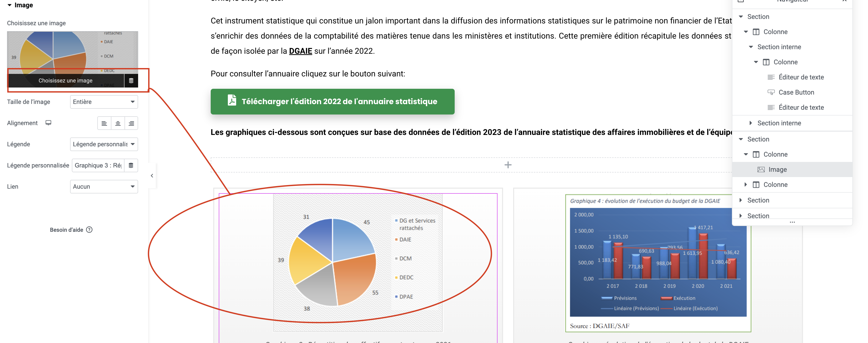Screen dimensions: 868x343
Task: Click column icon of Colonne below Image
Action: coord(756,185)
